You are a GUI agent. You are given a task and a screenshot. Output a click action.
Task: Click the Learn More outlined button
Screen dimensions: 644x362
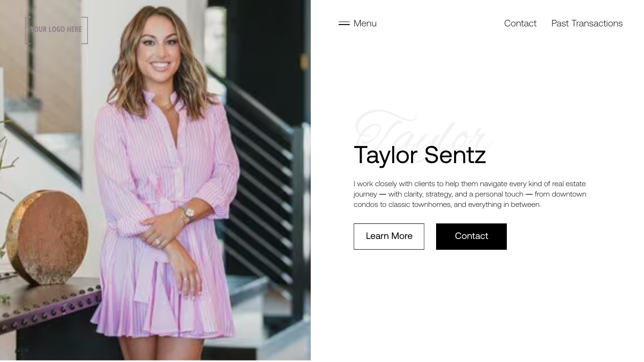pos(389,236)
